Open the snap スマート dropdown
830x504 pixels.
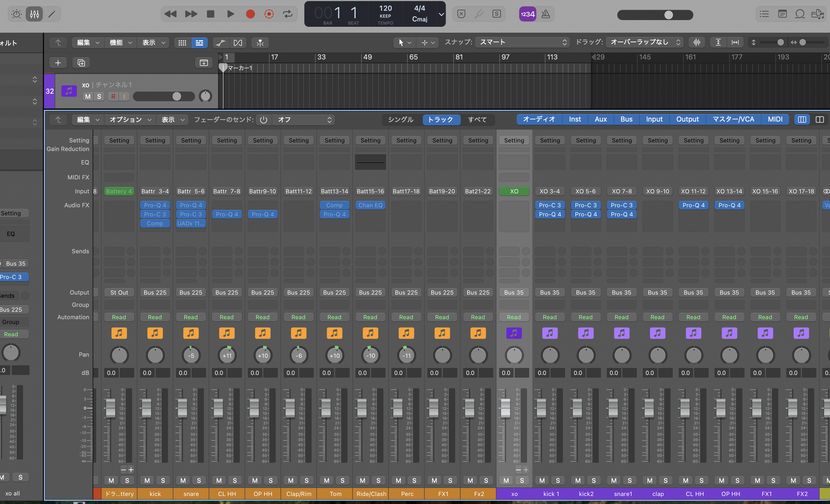coord(522,42)
